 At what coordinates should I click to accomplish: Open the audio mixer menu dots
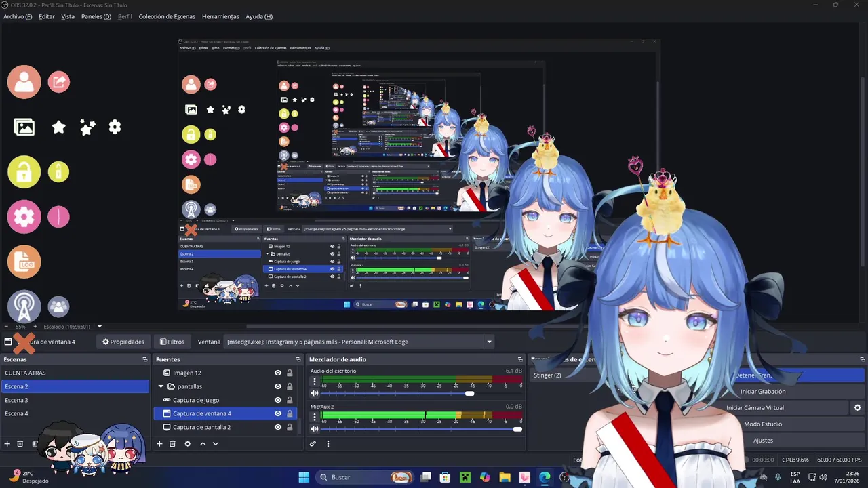[328, 444]
